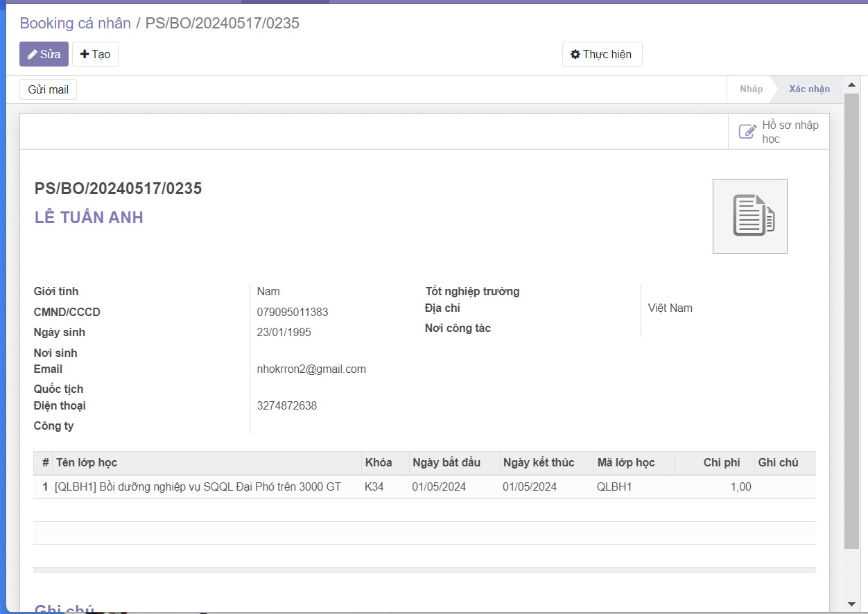This screenshot has height=614, width=868.
Task: Open the Thực hiện action dropdown
Action: coord(602,54)
